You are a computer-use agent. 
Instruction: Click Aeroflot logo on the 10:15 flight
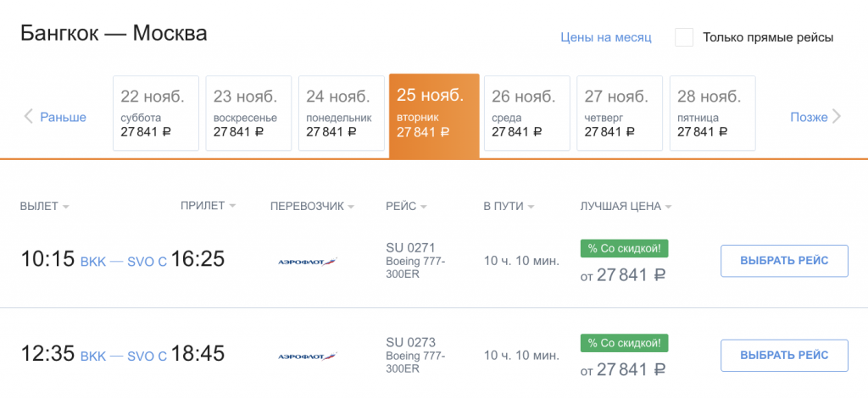click(307, 261)
